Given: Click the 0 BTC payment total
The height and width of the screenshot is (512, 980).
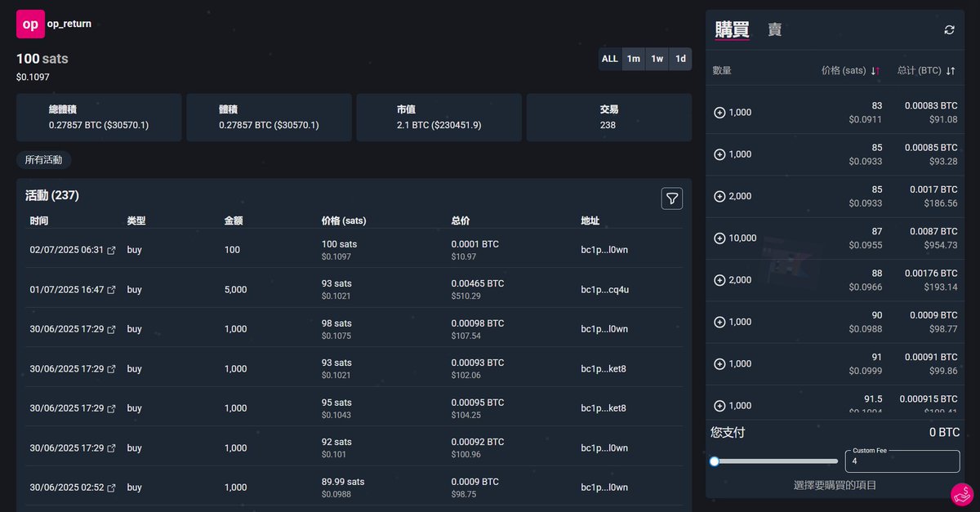Looking at the screenshot, I should [x=944, y=433].
